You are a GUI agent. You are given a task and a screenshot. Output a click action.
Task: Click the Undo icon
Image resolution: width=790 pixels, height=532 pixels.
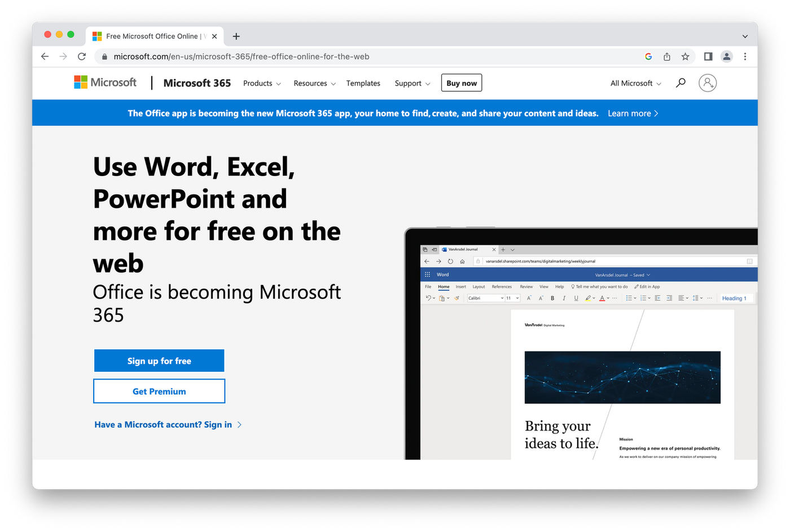427,298
